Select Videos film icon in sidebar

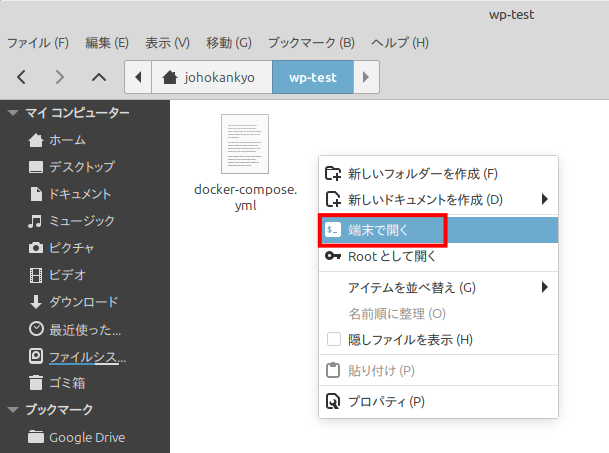pos(36,274)
